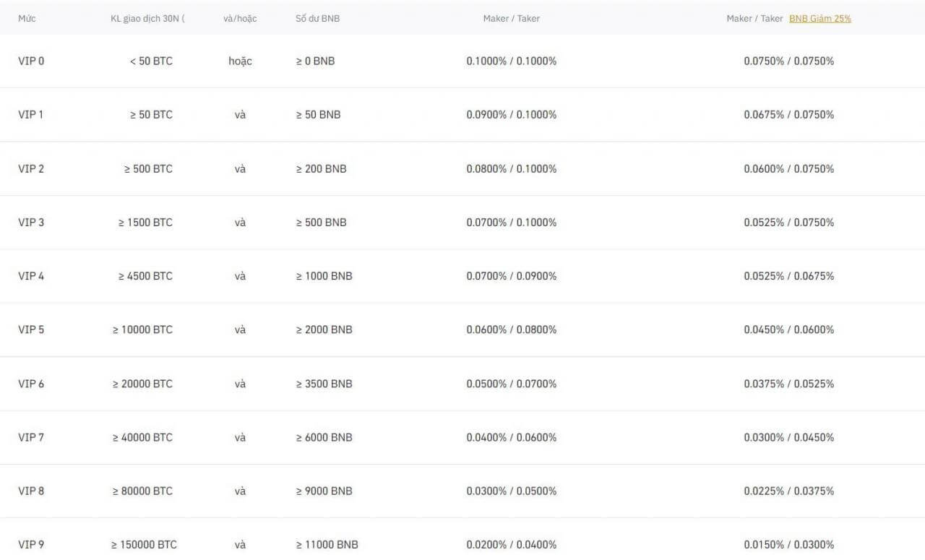The height and width of the screenshot is (560, 925).
Task: Click the 0.0700% / 0.1000% fee cell
Action: (x=512, y=223)
